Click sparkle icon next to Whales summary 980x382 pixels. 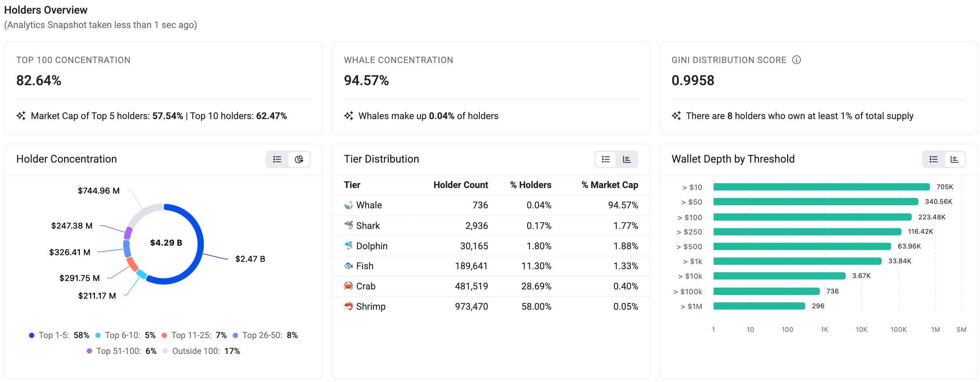[349, 116]
